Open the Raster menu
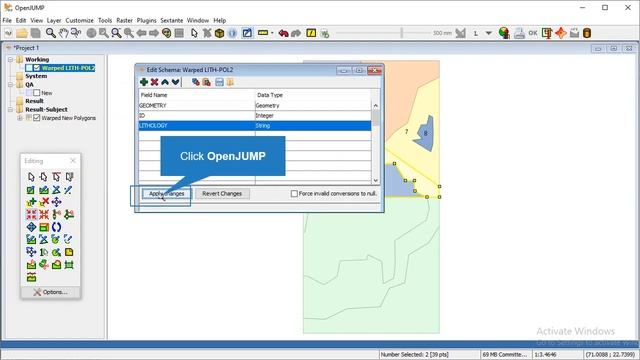The image size is (640, 360). (x=124, y=20)
